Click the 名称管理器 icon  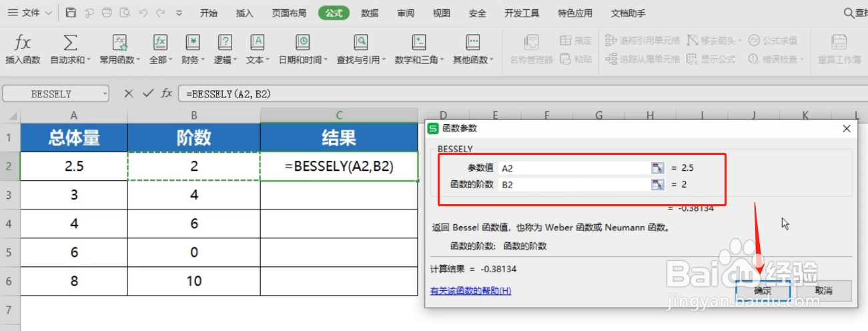coord(532,43)
